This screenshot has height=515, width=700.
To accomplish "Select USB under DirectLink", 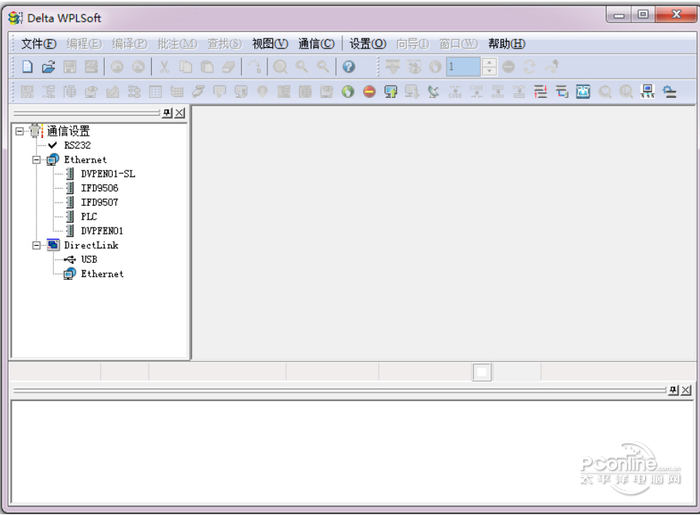I will (89, 260).
